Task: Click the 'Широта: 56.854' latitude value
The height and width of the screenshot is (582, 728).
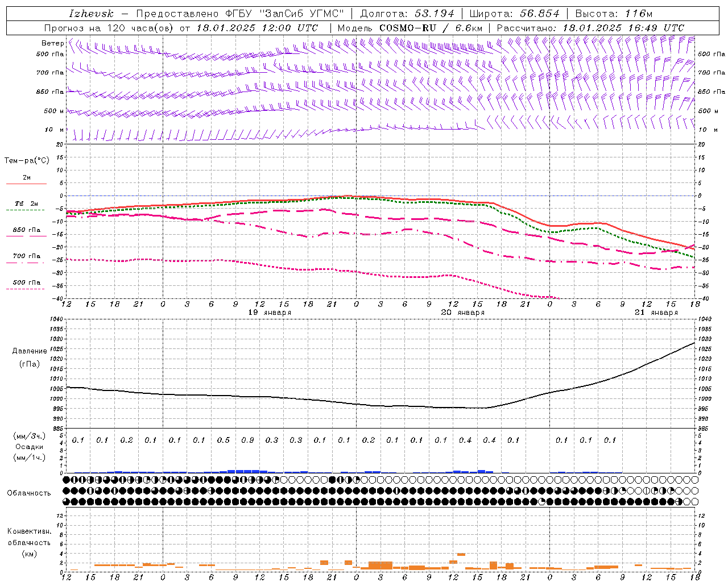Action: click(514, 14)
